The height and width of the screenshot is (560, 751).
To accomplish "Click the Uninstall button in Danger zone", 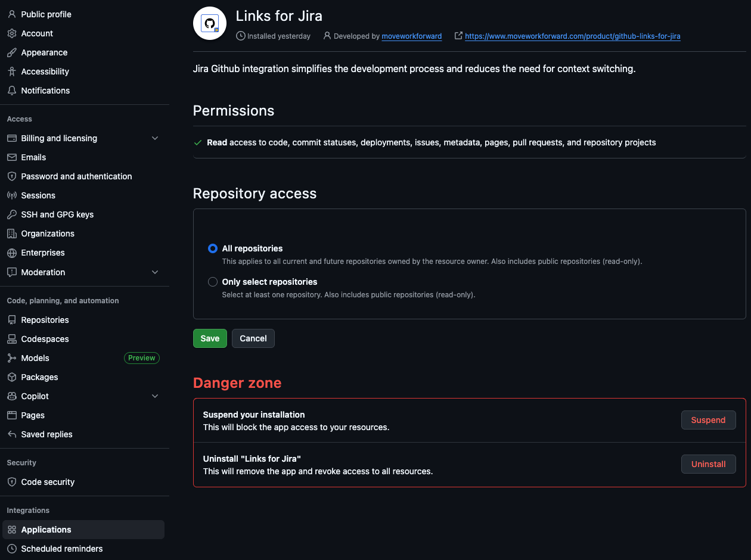I will point(708,464).
